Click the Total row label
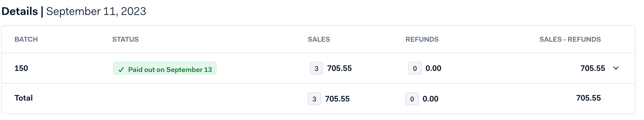This screenshot has height=120, width=644. coord(23,98)
